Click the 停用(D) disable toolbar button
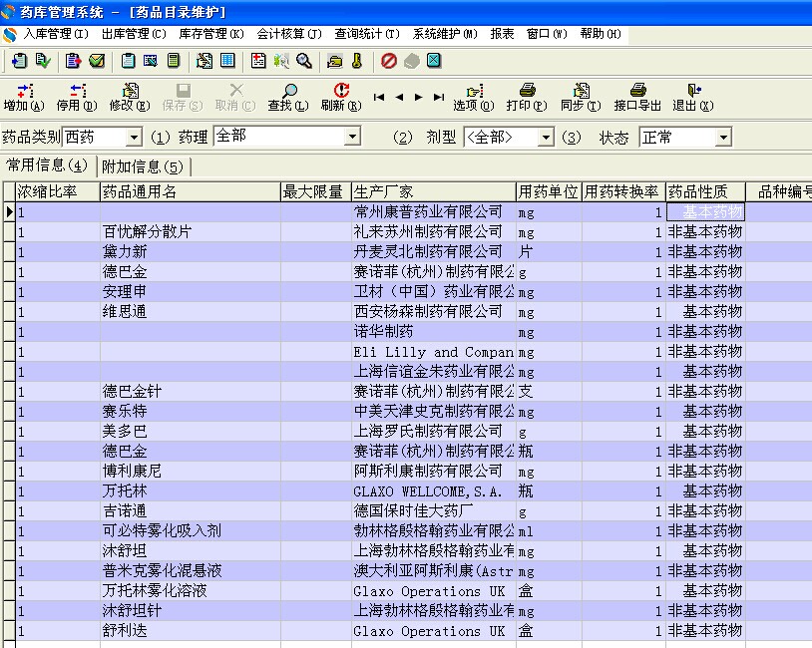Image resolution: width=812 pixels, height=648 pixels. (x=77, y=98)
